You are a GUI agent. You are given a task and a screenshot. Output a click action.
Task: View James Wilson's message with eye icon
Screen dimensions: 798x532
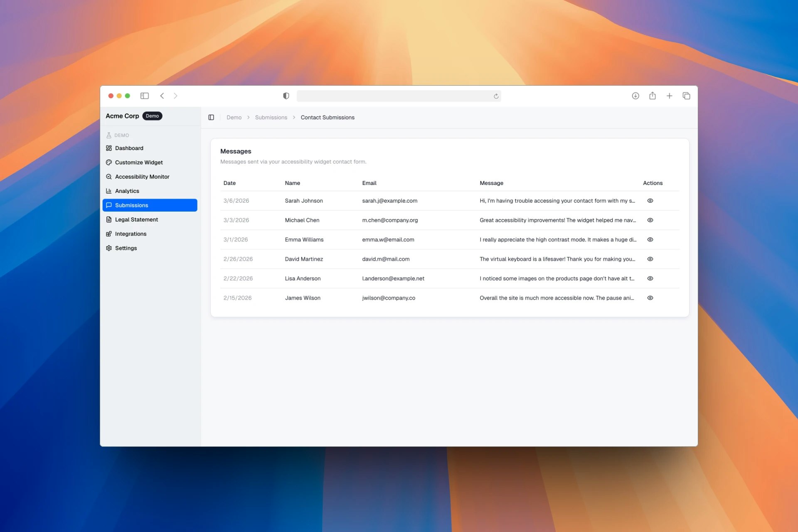(x=650, y=298)
